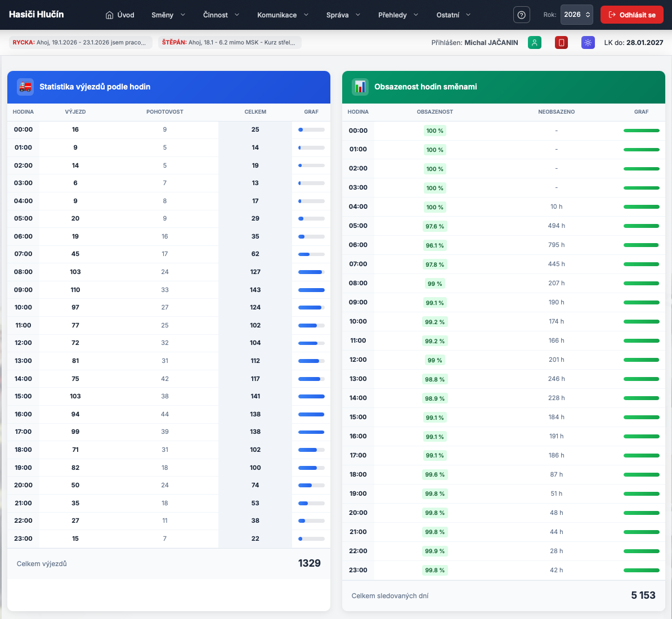This screenshot has width=672, height=619.
Task: Click the fire truck statistics icon
Action: click(x=25, y=87)
